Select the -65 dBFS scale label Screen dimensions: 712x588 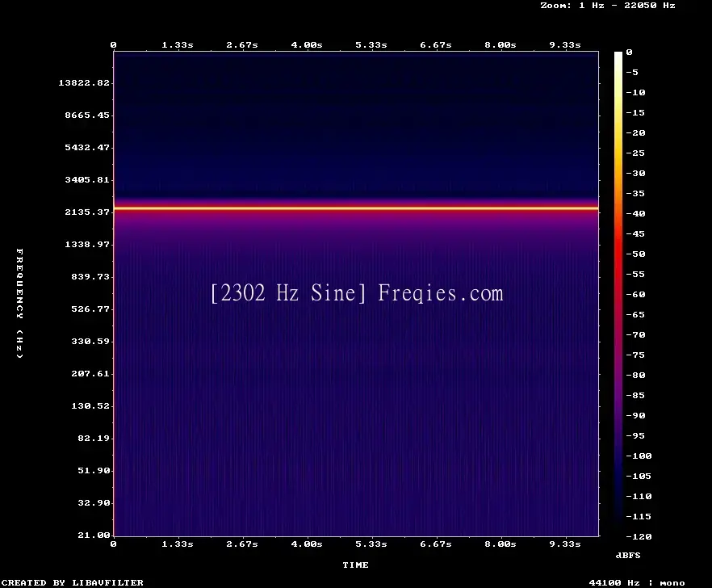[635, 314]
